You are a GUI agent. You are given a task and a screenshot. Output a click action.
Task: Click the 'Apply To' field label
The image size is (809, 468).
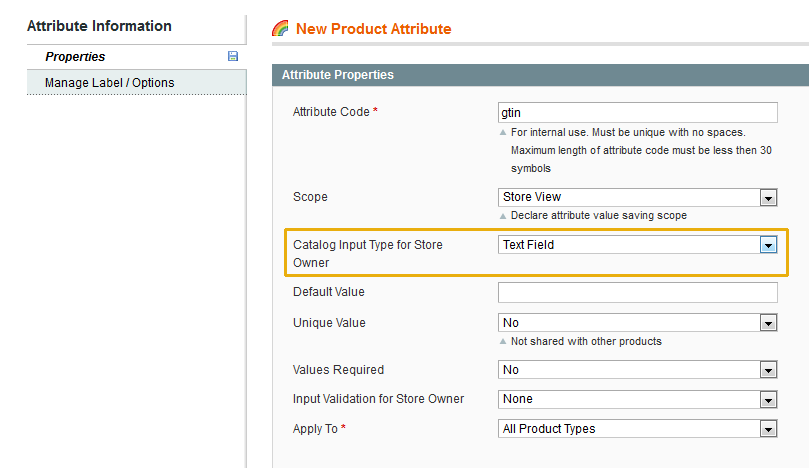(x=315, y=429)
